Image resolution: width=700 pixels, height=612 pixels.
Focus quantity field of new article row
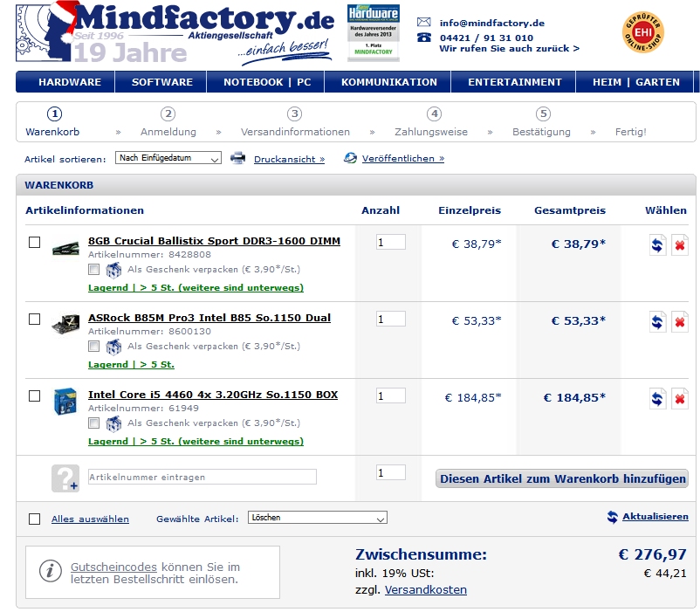pos(391,472)
